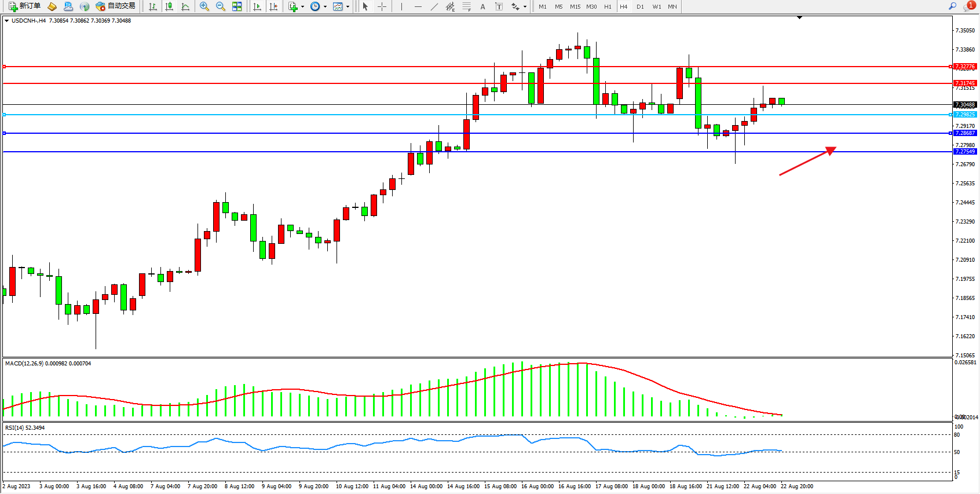980x494 pixels.
Task: Open the periodicity clock dropdown
Action: point(325,7)
